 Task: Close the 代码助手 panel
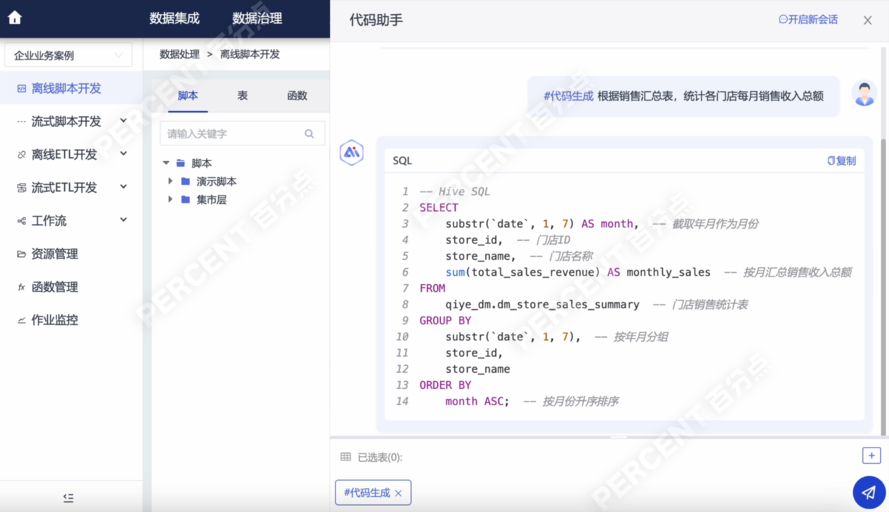(x=867, y=20)
